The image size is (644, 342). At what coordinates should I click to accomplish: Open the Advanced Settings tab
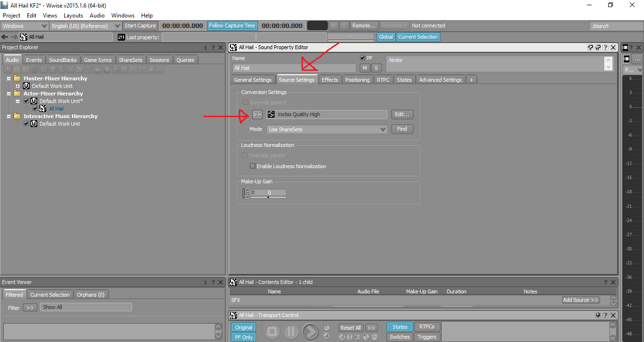pos(441,80)
